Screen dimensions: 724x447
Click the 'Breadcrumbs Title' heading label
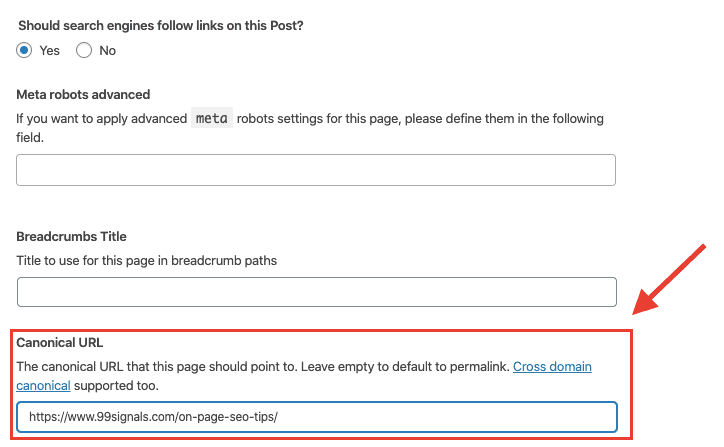71,236
